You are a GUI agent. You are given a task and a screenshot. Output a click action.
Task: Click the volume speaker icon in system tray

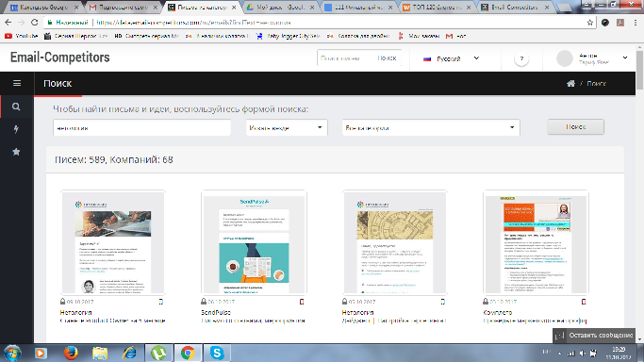(582, 353)
